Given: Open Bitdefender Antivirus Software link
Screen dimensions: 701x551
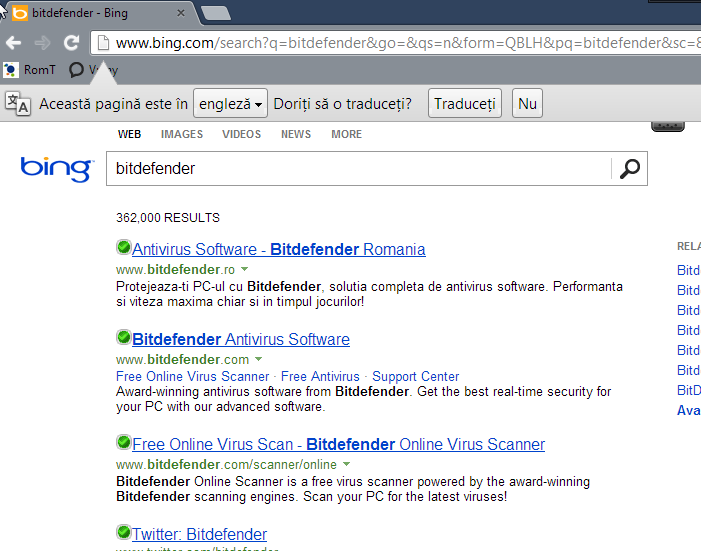Looking at the screenshot, I should pos(241,339).
